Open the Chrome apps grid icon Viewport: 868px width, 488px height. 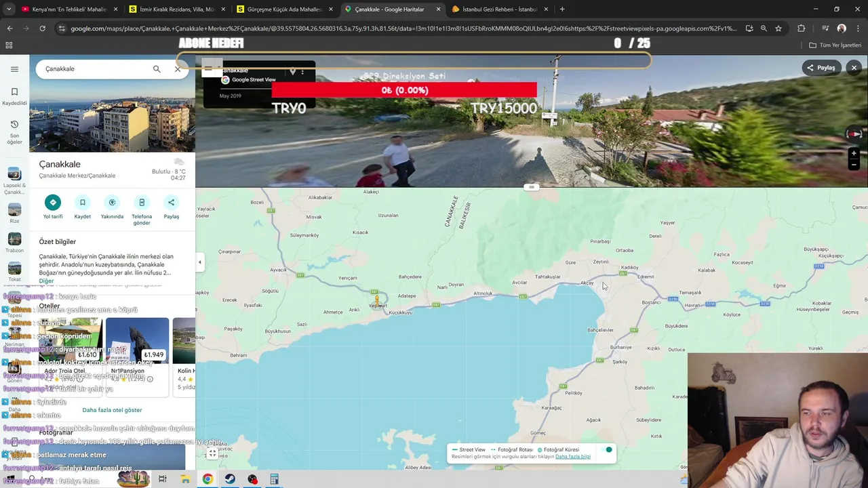point(9,45)
